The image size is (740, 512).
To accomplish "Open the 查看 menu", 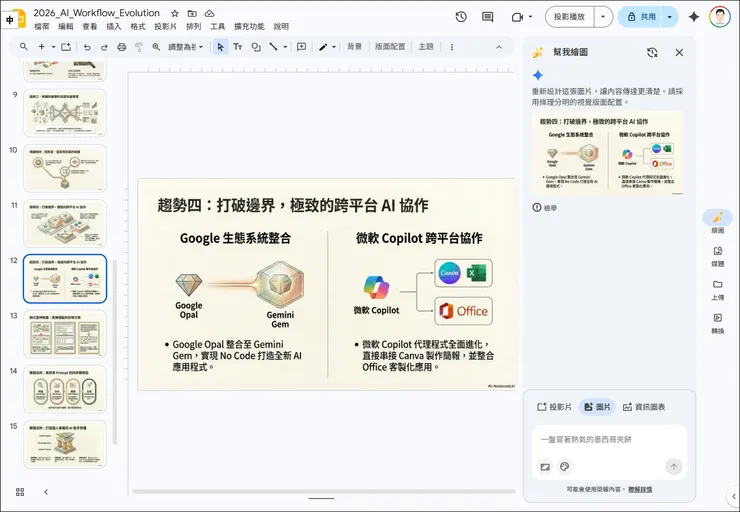I will [x=90, y=26].
